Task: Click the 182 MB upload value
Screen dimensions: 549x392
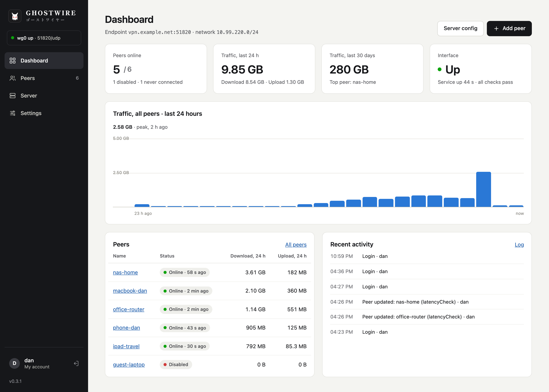Action: pyautogui.click(x=297, y=272)
